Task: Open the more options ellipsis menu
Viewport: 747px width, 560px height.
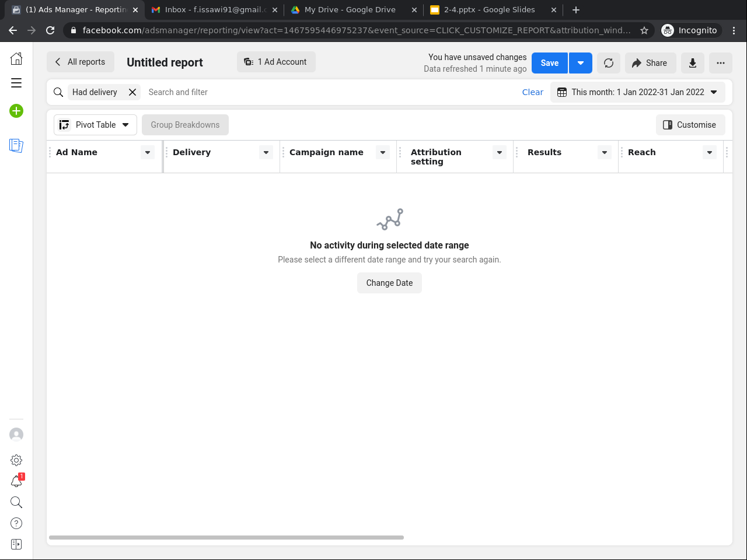Action: pos(721,63)
